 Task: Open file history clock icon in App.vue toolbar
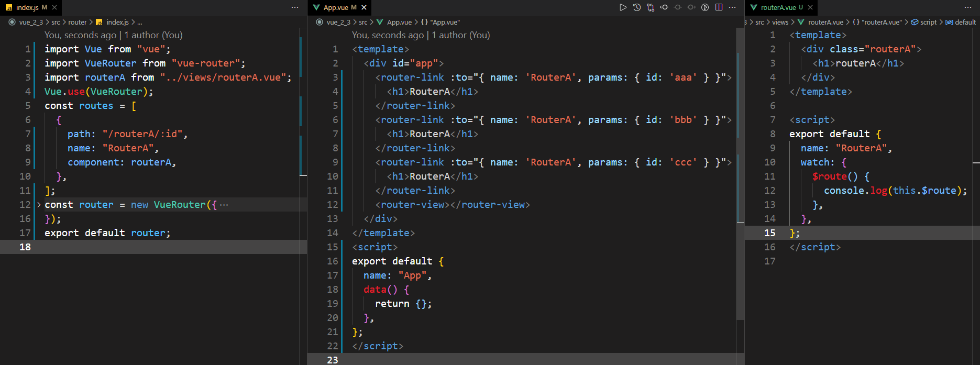click(636, 7)
